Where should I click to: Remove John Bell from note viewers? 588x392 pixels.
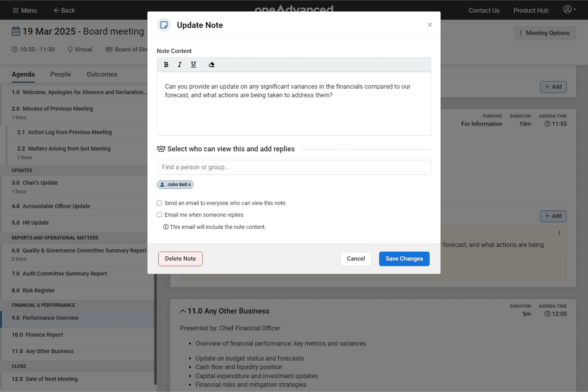tap(189, 185)
